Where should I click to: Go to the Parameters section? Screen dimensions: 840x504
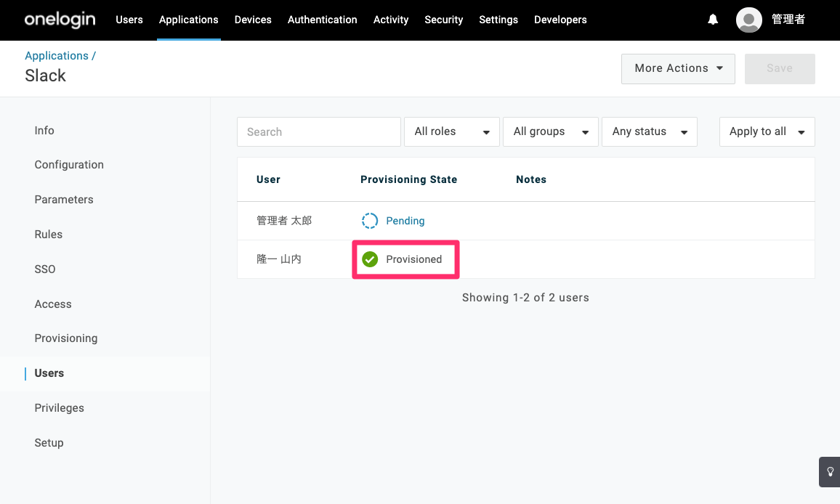[x=64, y=200]
